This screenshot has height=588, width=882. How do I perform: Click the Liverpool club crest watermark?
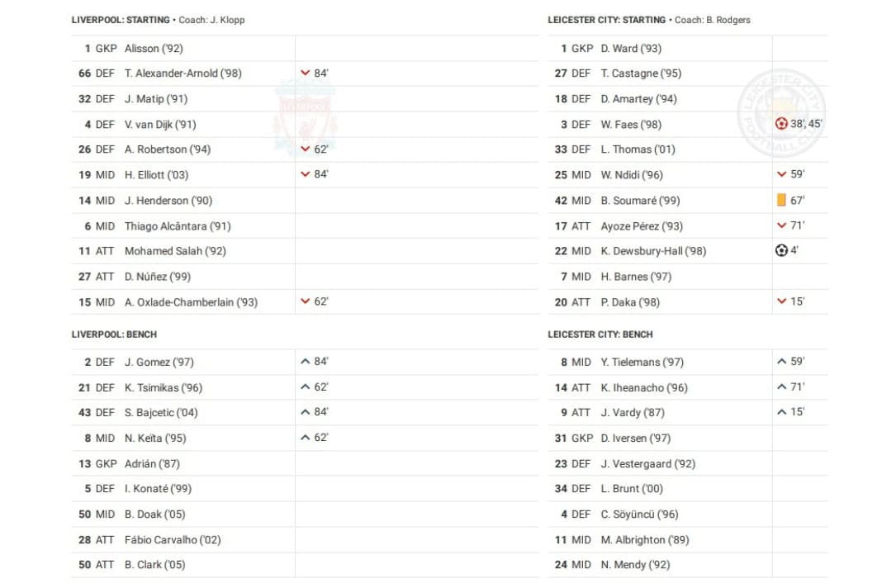click(x=305, y=117)
